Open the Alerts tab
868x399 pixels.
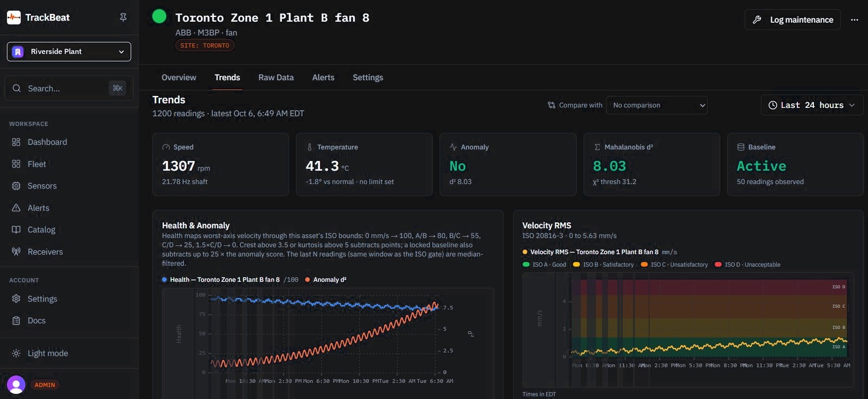pyautogui.click(x=323, y=78)
